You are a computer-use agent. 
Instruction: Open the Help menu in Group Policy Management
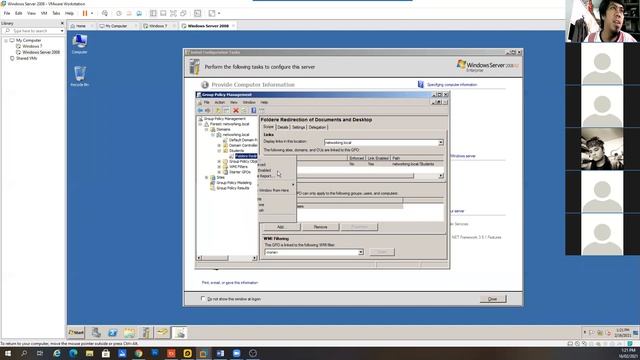[x=264, y=102]
